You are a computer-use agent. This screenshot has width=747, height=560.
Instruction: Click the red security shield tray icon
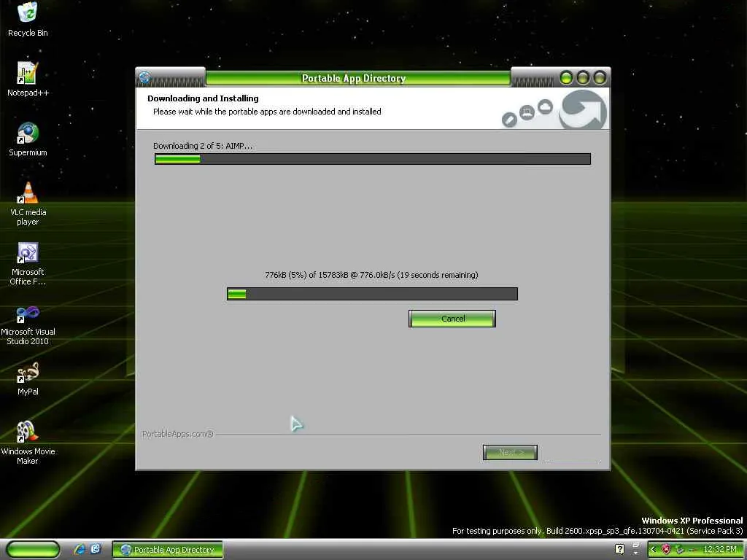[667, 550]
